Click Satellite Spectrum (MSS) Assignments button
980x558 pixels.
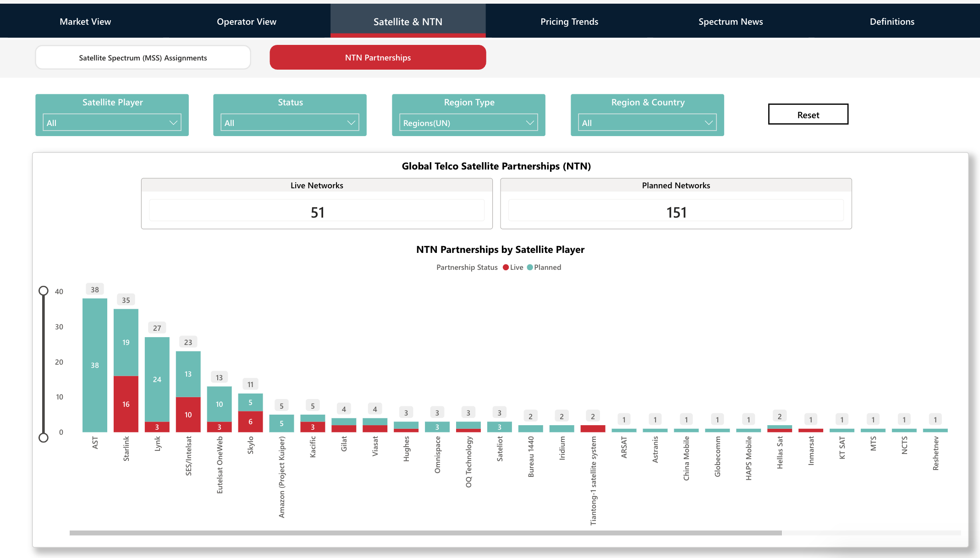point(143,58)
